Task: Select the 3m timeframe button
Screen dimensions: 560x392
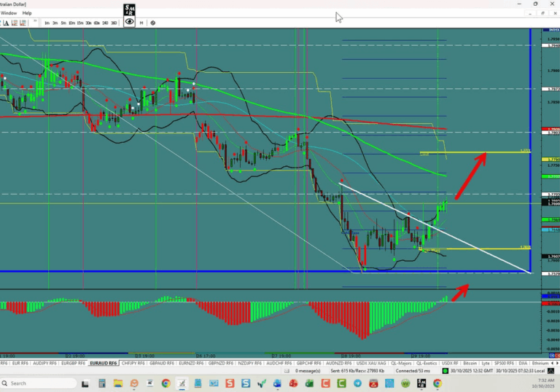Action: click(55, 23)
